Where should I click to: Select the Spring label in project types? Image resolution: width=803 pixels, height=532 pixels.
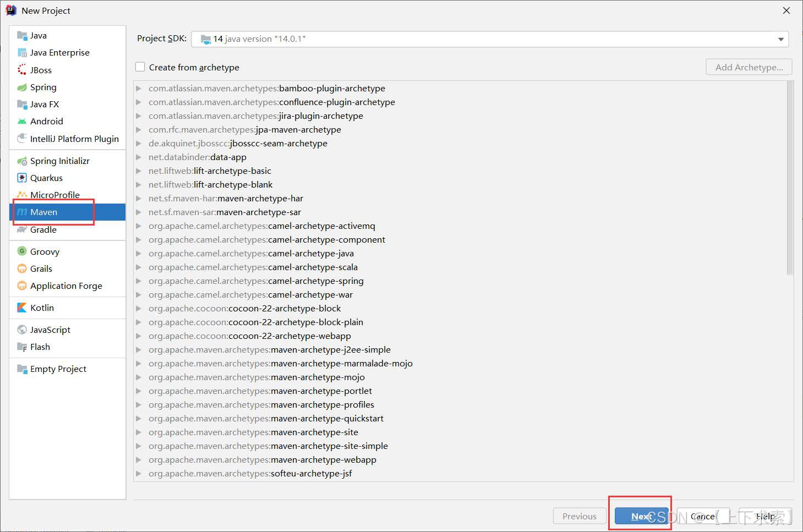[43, 87]
